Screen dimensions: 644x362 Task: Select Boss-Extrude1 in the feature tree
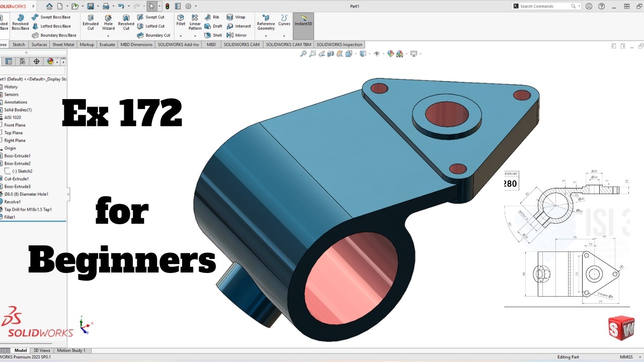click(x=17, y=156)
